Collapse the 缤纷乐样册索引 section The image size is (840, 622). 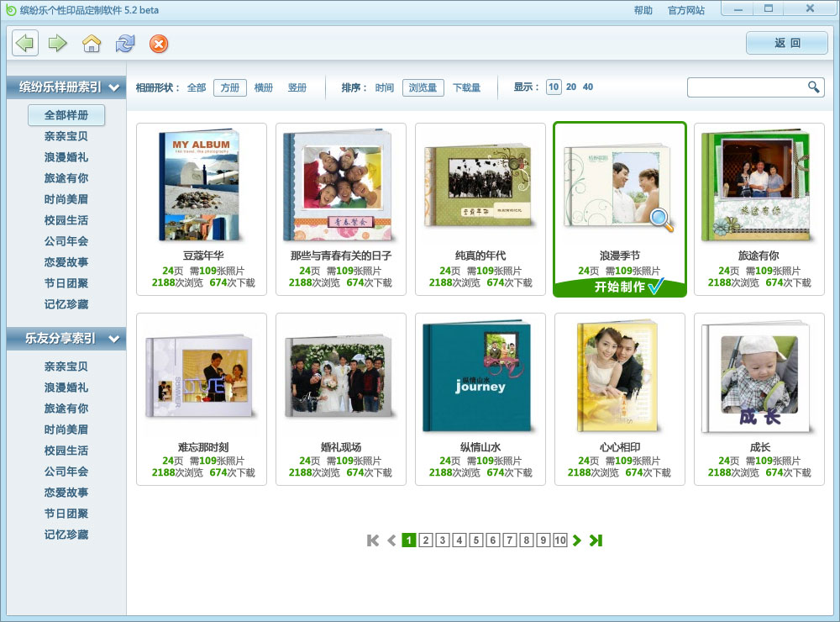click(x=113, y=87)
